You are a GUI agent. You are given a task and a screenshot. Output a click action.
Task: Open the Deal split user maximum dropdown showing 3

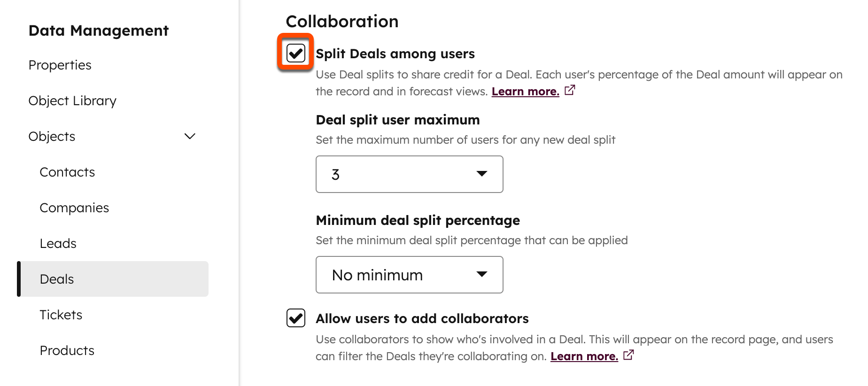pyautogui.click(x=409, y=174)
